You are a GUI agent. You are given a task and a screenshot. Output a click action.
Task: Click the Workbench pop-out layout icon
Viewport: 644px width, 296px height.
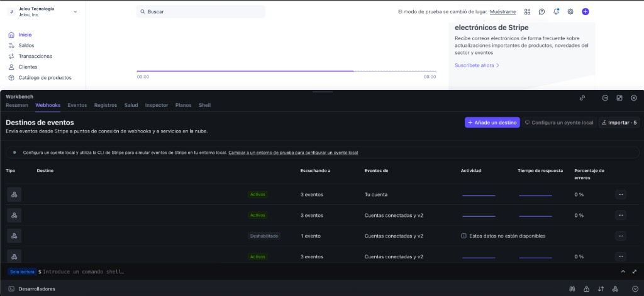[x=619, y=97]
